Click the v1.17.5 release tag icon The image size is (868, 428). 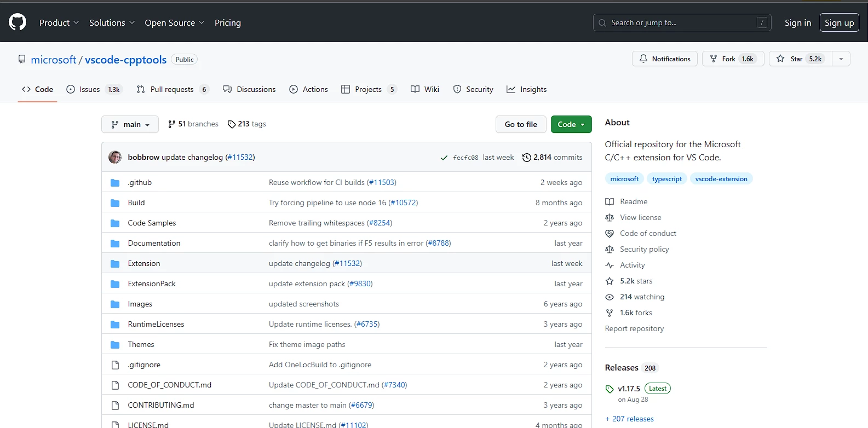click(x=610, y=389)
